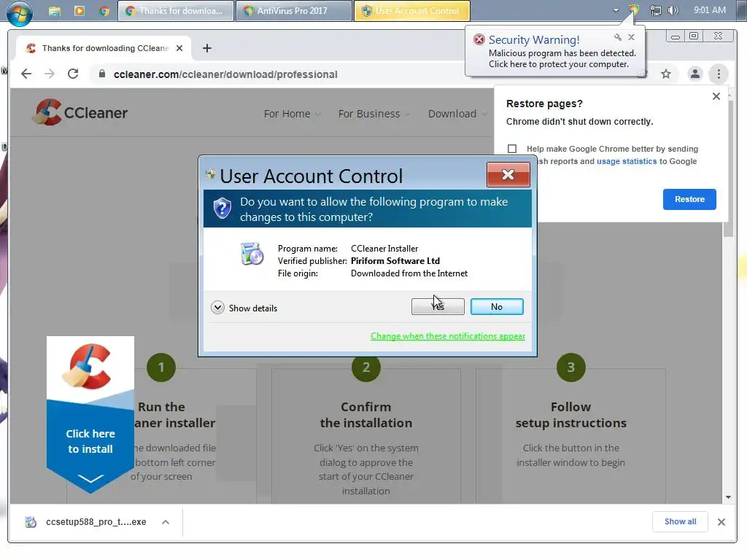Expand the ccsetup588 download options arrow
Image resolution: width=747 pixels, height=560 pixels.
[x=166, y=522]
